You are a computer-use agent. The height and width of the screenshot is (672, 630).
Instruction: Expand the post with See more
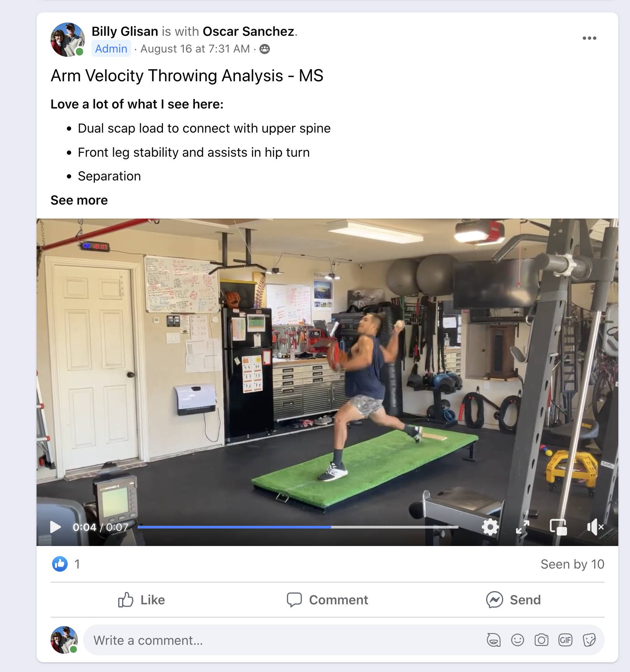click(x=79, y=200)
